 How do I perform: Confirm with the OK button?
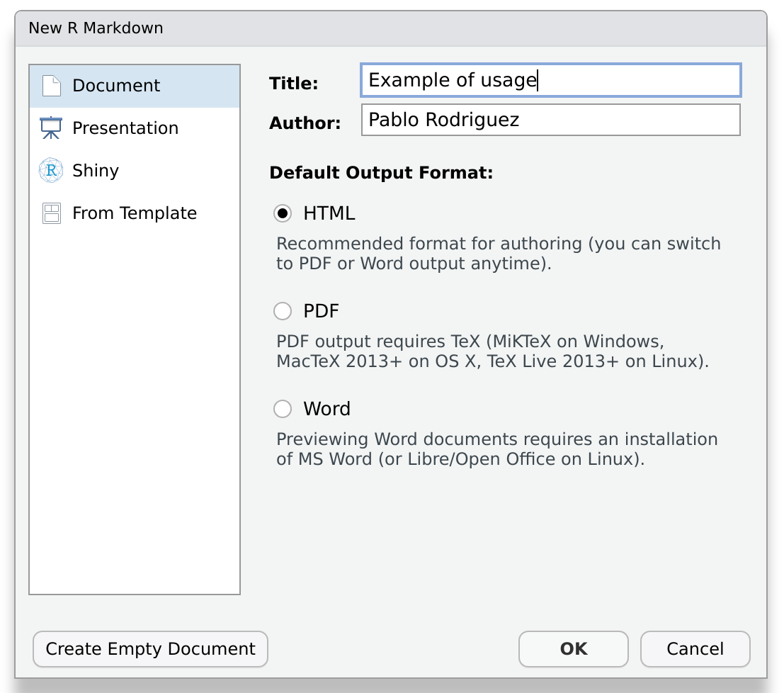(x=573, y=649)
